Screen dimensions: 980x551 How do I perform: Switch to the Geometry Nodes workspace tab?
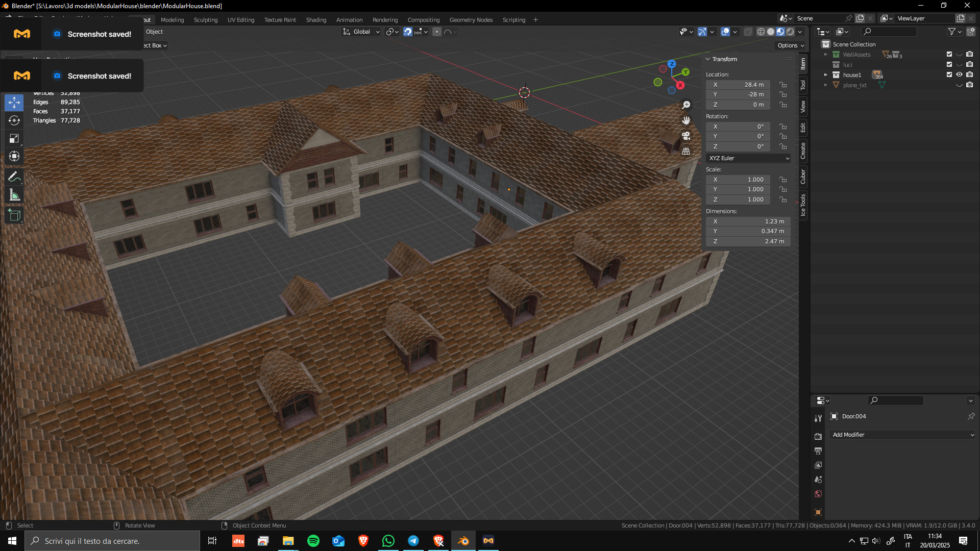tap(471, 20)
